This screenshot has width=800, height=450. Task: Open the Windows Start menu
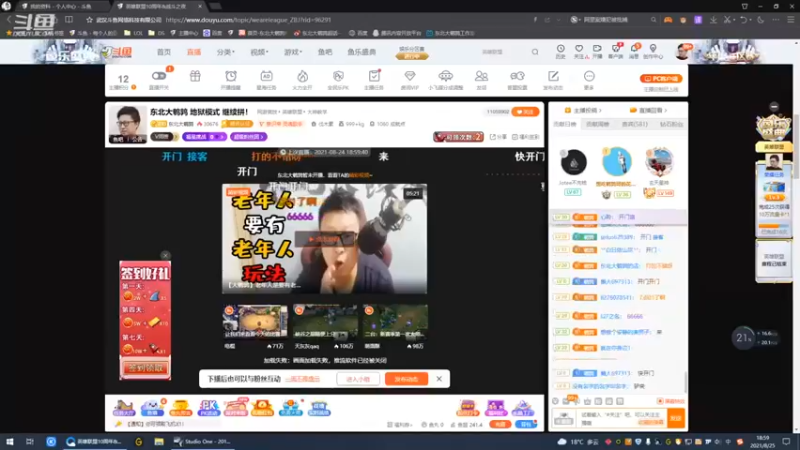tap(10, 441)
